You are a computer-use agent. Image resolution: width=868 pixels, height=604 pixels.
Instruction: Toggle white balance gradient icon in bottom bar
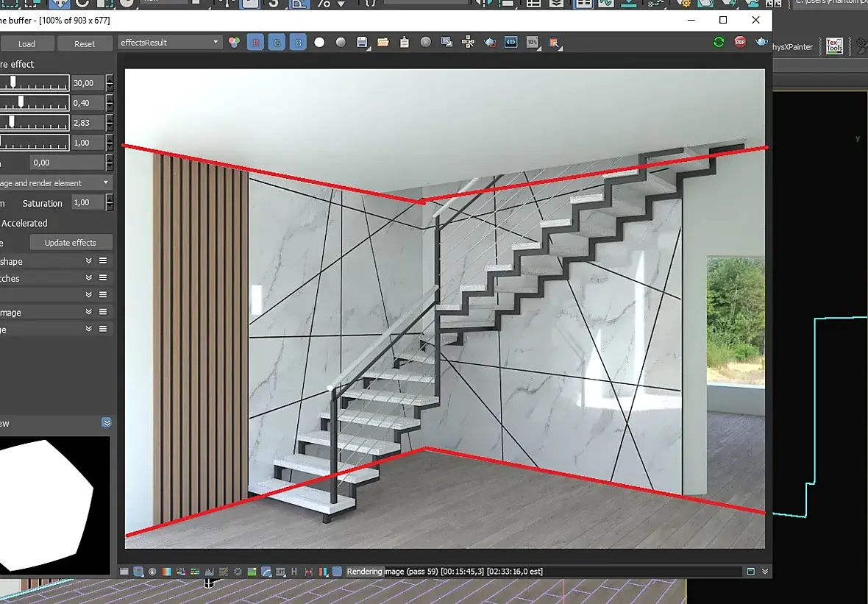[167, 572]
